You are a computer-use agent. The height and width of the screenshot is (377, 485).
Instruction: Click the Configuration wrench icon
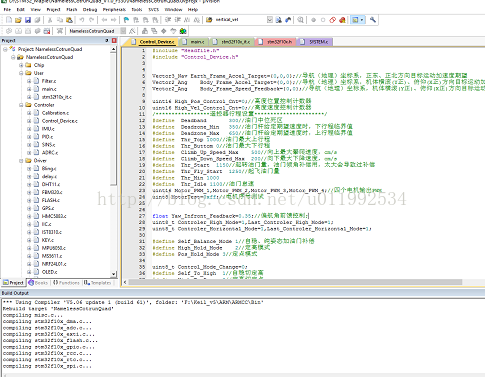click(x=373, y=20)
